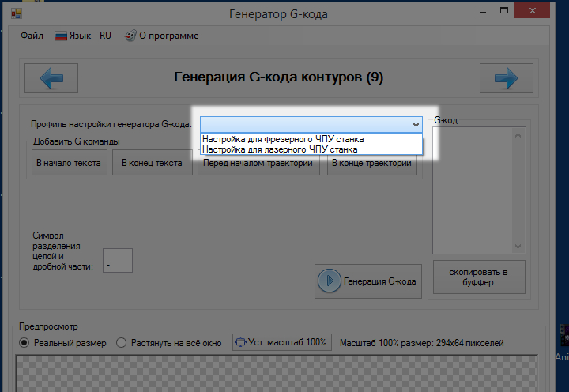Click the G-код box scroll up arrow
The image size is (569, 392).
pos(518,135)
